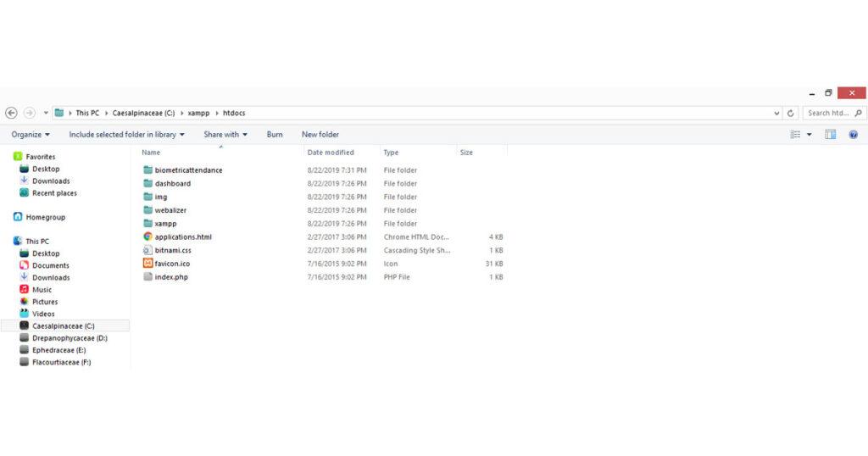Click the New folder button
This screenshot has width=868, height=456.
pos(320,135)
